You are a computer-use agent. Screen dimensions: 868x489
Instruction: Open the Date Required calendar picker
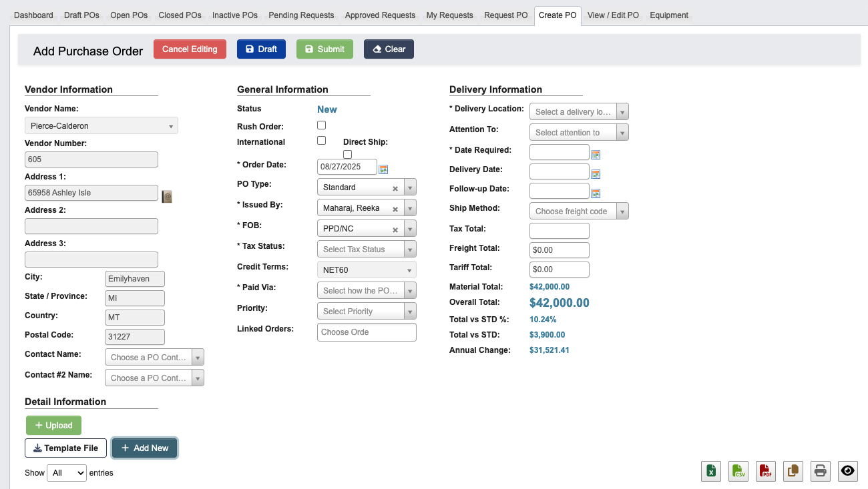(596, 155)
